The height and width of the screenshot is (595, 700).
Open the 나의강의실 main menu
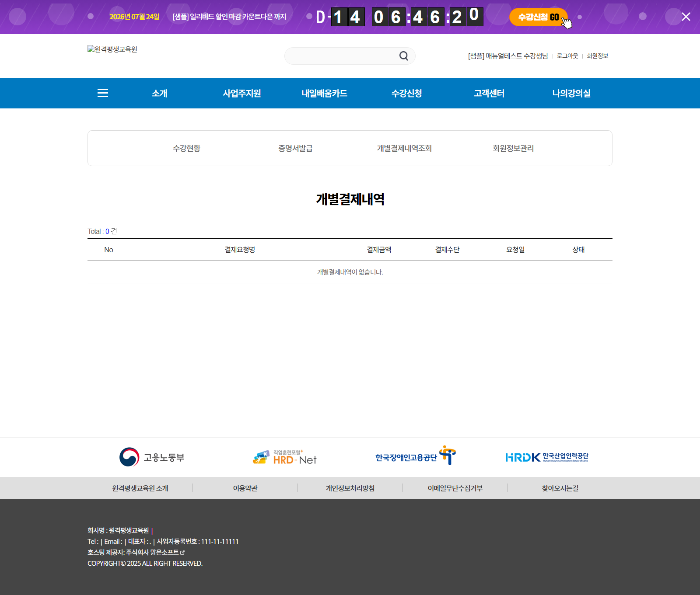coord(571,93)
